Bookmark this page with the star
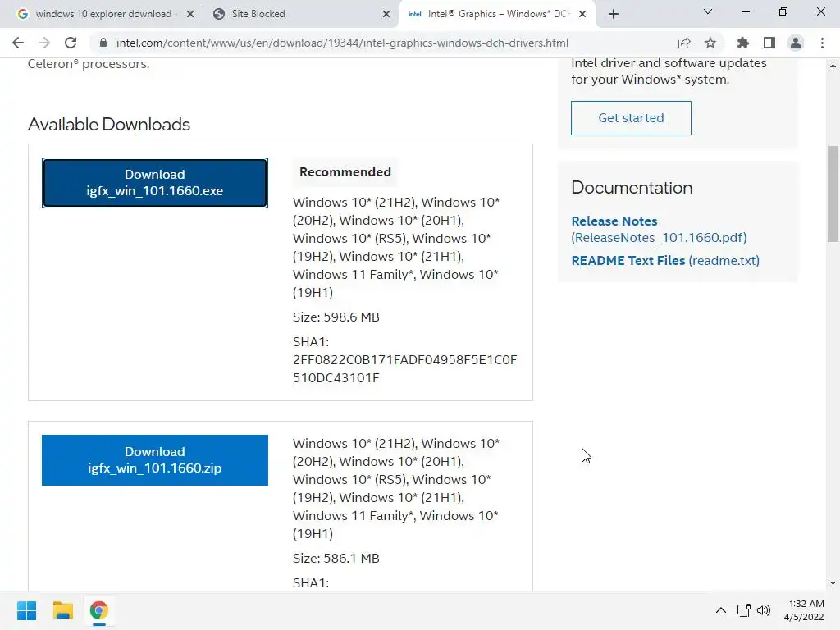The image size is (840, 630). coord(710,43)
